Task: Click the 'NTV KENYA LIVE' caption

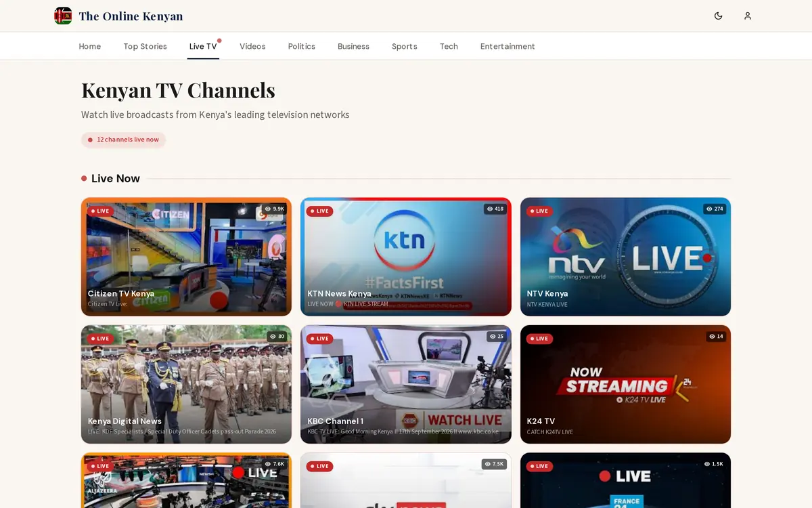Action: (547, 305)
